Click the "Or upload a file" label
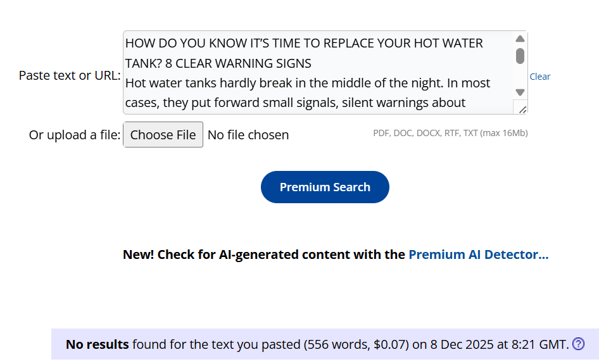599x364 pixels. click(75, 135)
